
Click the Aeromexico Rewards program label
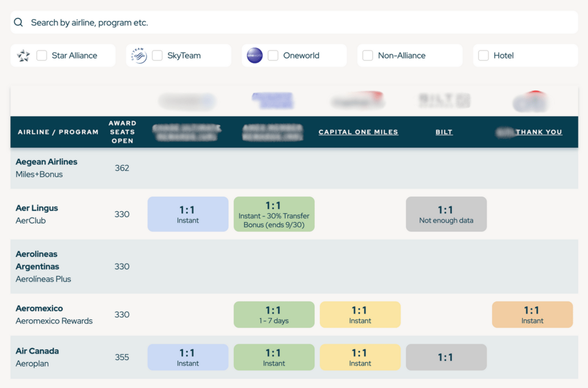click(54, 321)
